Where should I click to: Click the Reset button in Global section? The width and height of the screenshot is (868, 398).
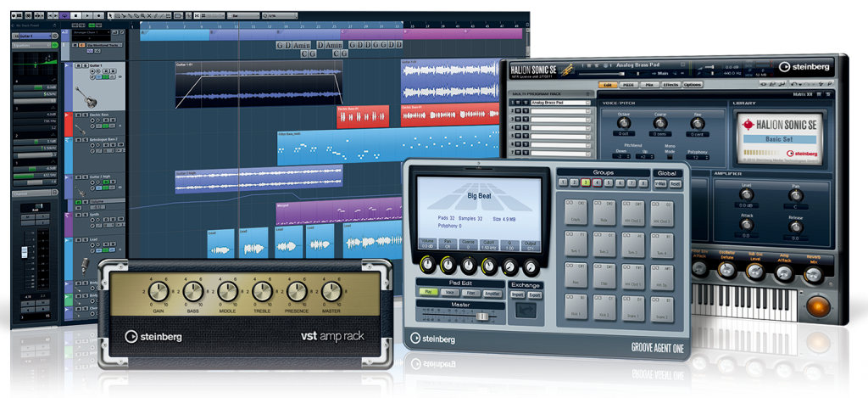pos(676,184)
